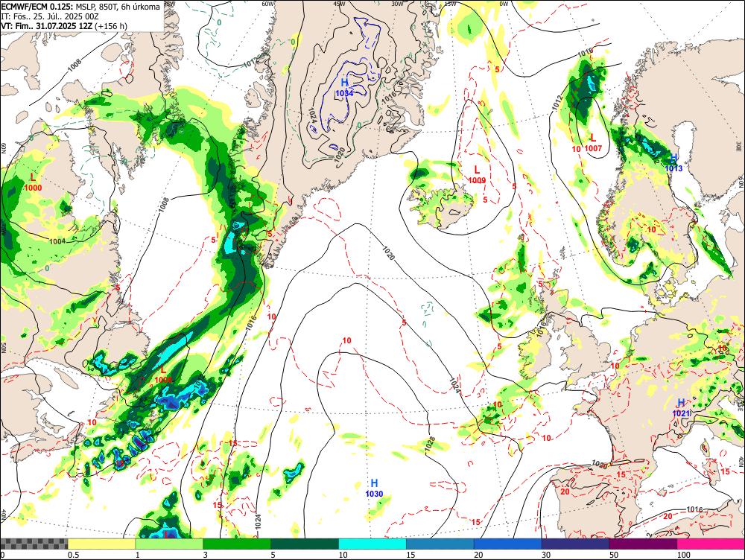Click the 'H 1030' Atlantic high marker
The image size is (745, 560).
tap(374, 489)
